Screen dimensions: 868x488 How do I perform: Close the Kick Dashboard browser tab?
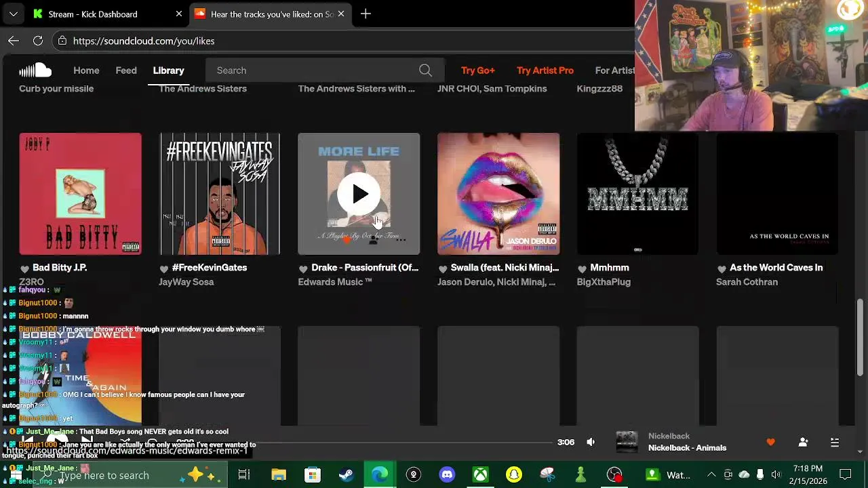point(179,14)
